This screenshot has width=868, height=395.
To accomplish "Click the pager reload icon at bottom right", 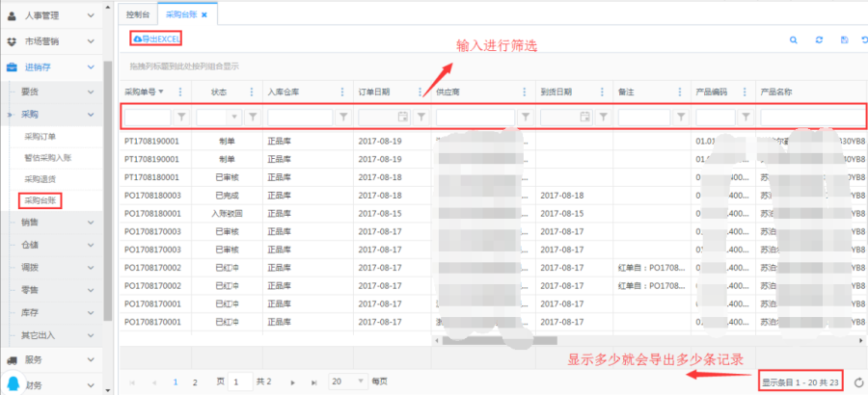I will [x=858, y=382].
